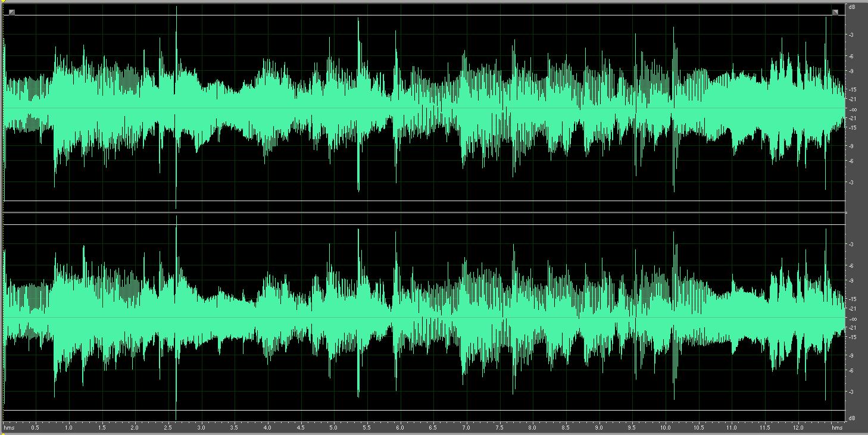The height and width of the screenshot is (435, 868).
Task: Click the right envelope handle at top-right
Action: click(x=835, y=12)
